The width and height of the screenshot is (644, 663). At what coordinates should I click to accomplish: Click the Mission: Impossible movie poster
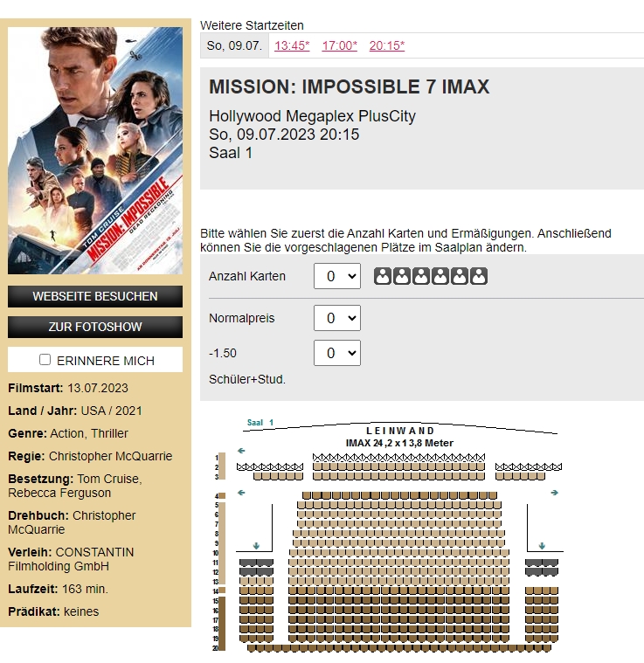[95, 150]
